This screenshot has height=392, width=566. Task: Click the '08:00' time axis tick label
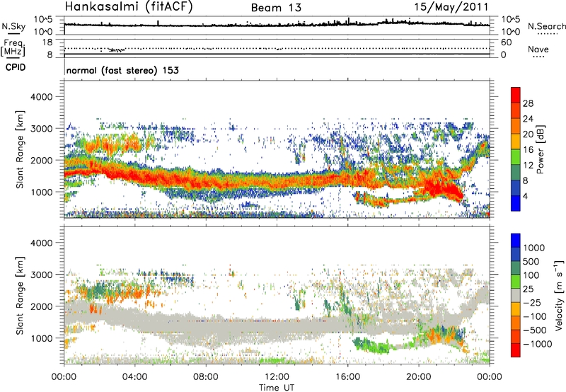coord(206,377)
